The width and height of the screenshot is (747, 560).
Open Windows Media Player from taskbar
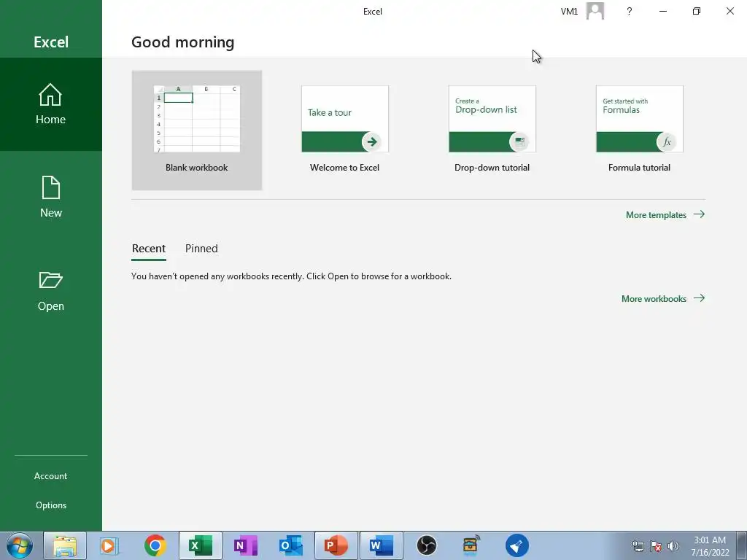coord(109,545)
